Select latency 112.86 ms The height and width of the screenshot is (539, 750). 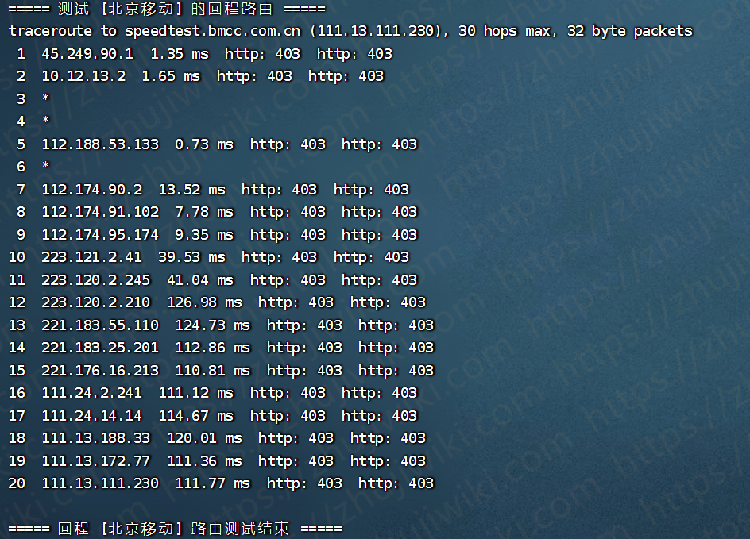coord(213,347)
